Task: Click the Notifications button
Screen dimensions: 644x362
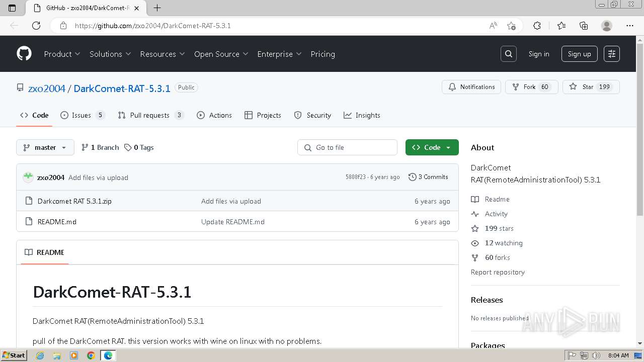Action: 471,87
